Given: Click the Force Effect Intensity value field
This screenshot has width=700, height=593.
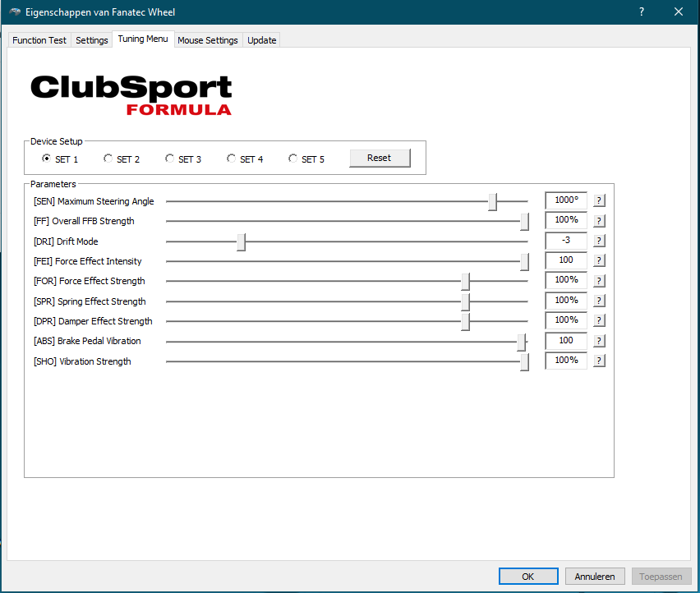Looking at the screenshot, I should click(566, 260).
